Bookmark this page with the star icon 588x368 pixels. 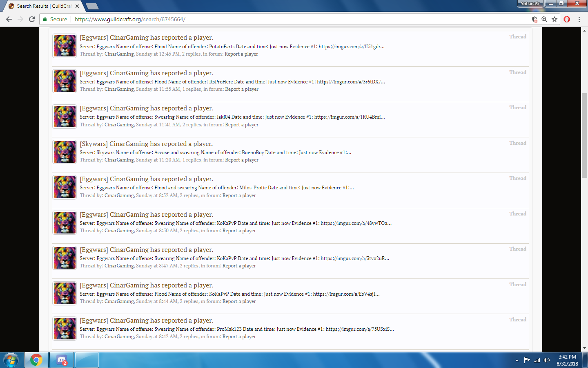[555, 19]
